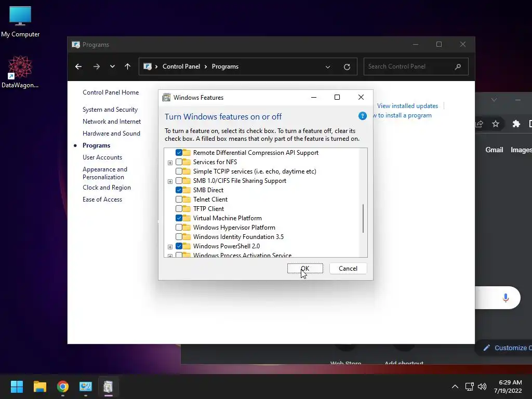This screenshot has height=399, width=532.
Task: Open Chrome's extensions puzzle icon
Action: [x=516, y=124]
